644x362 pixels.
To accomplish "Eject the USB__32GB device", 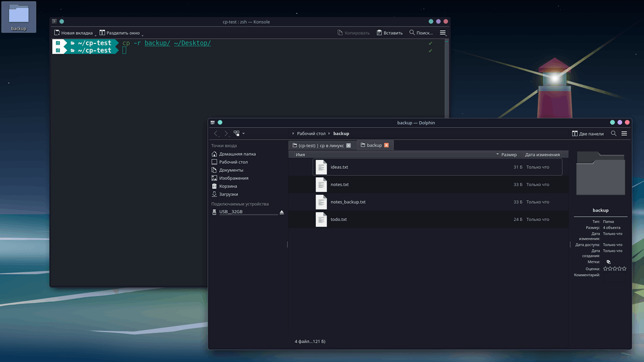I will click(282, 212).
